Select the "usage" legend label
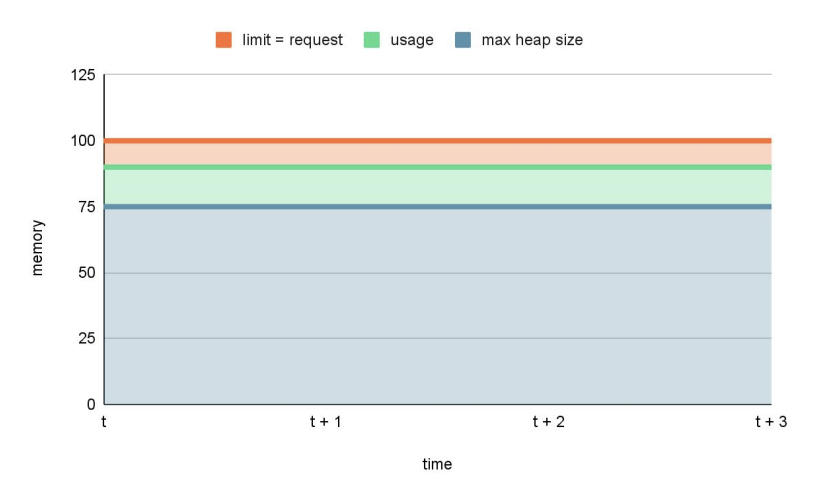Image resolution: width=816 pixels, height=498 pixels. [x=410, y=40]
